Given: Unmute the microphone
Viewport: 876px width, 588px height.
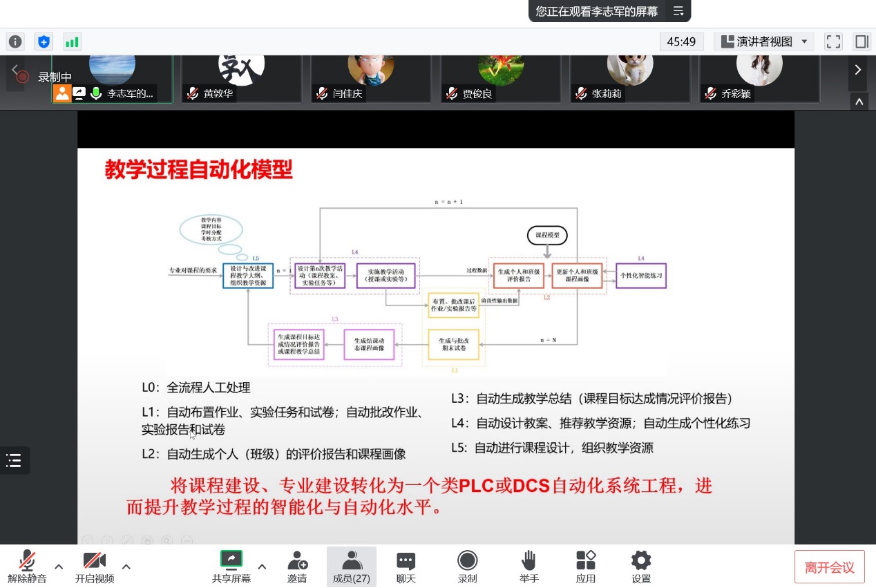Looking at the screenshot, I should [27, 567].
